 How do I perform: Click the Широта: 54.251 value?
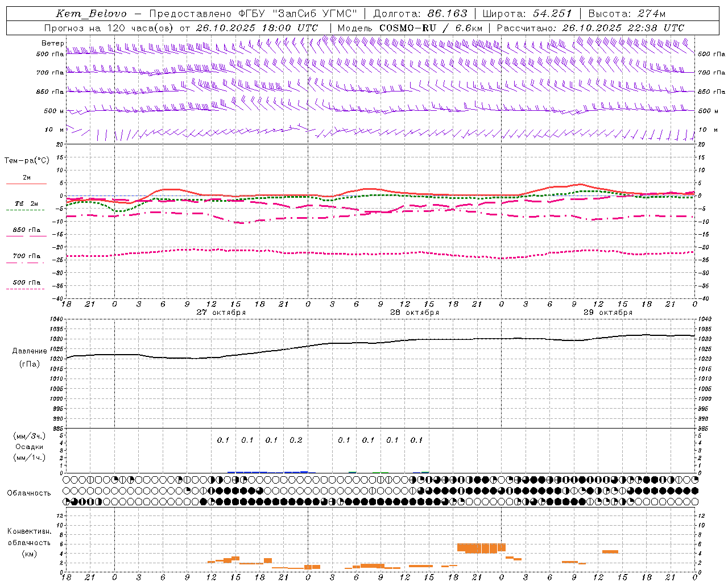(x=527, y=14)
